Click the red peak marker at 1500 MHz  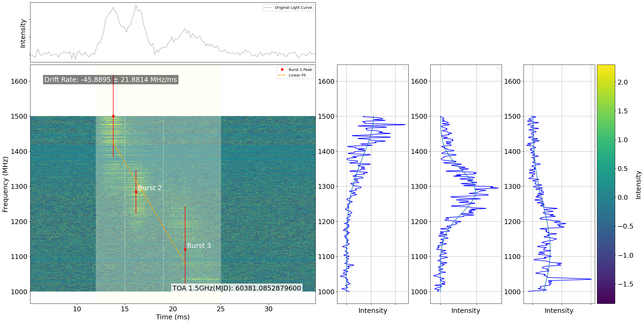pos(113,116)
